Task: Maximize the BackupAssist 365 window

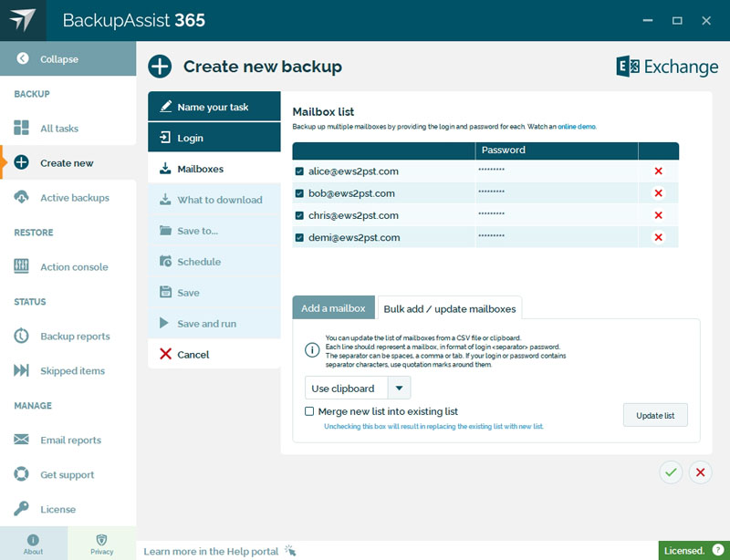Action: click(x=677, y=20)
